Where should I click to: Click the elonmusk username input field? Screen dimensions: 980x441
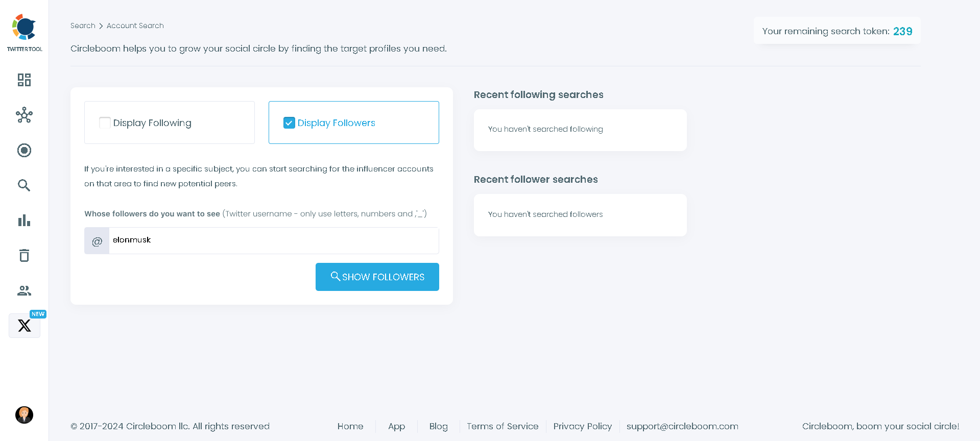coord(274,240)
